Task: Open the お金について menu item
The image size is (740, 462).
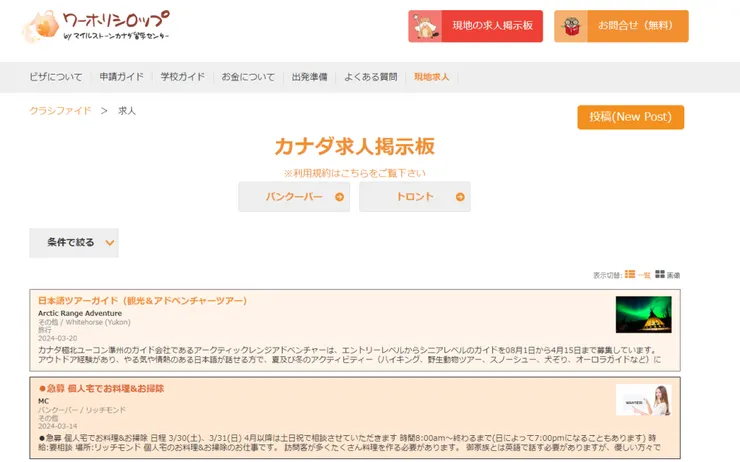Action: coord(248,77)
